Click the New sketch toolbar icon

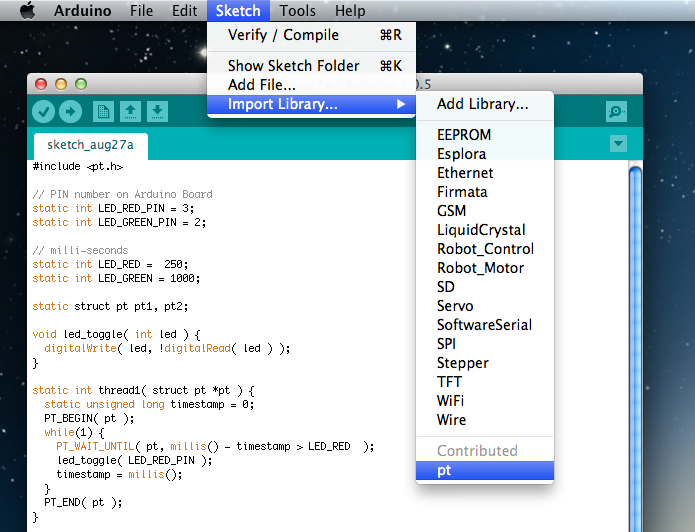[x=103, y=112]
